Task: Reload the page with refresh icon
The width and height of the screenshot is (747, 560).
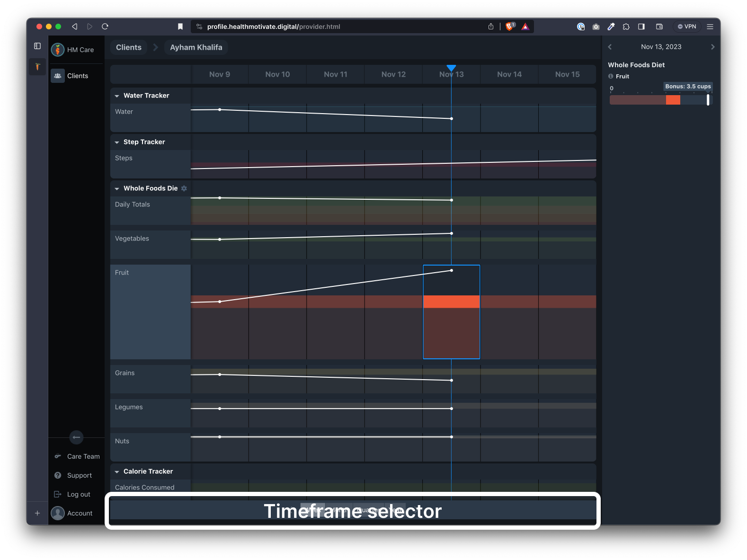Action: pos(105,27)
